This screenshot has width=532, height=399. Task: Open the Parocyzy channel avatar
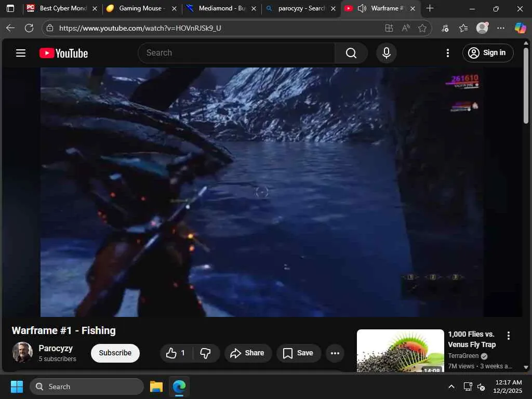(22, 352)
